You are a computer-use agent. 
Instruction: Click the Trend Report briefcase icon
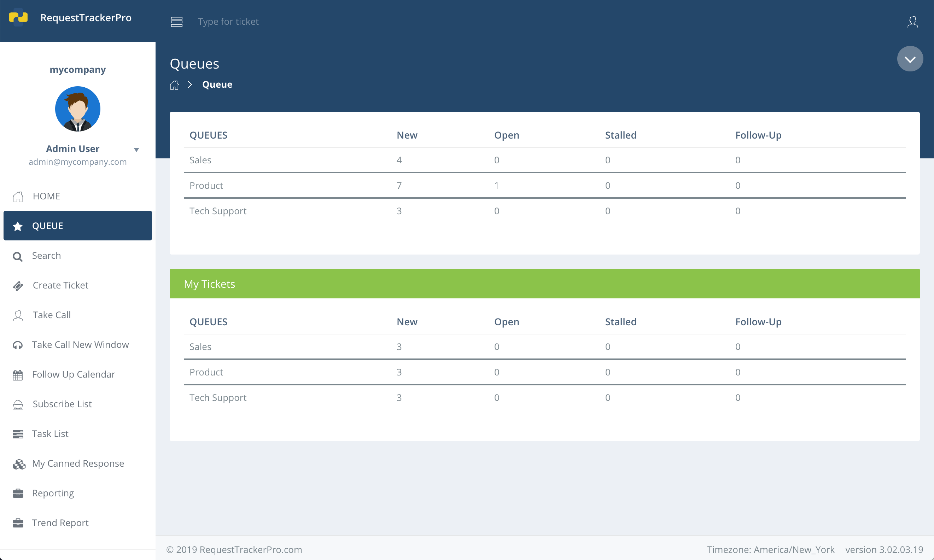18,523
